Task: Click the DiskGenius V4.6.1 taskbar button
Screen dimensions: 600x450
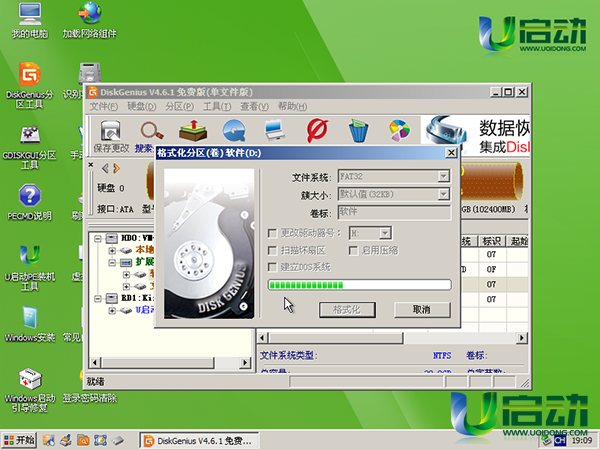Action: pyautogui.click(x=199, y=441)
